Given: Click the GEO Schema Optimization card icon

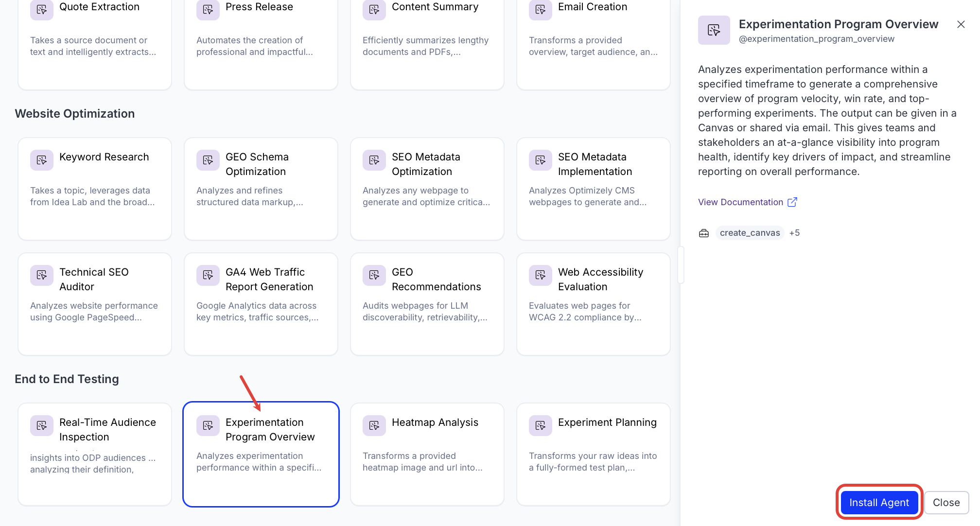Looking at the screenshot, I should tap(208, 160).
